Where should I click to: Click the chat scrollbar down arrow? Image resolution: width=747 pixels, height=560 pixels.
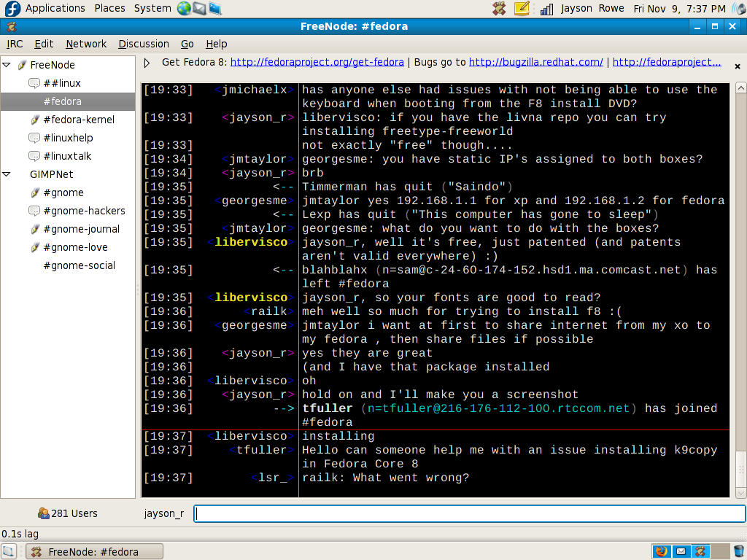point(741,494)
